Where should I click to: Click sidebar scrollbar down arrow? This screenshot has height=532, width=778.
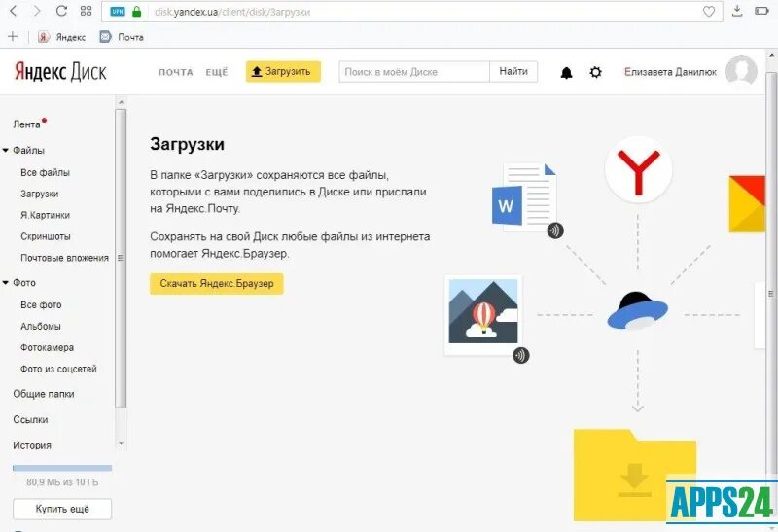click(121, 443)
